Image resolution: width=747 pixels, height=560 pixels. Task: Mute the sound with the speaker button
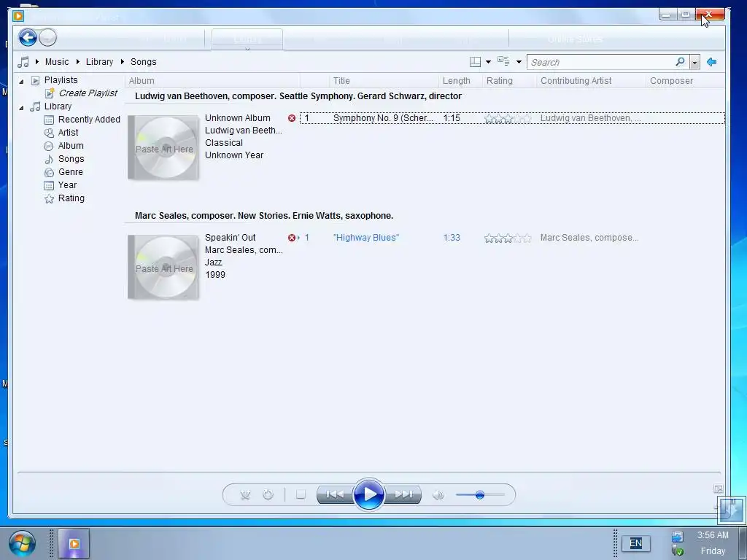tap(438, 495)
